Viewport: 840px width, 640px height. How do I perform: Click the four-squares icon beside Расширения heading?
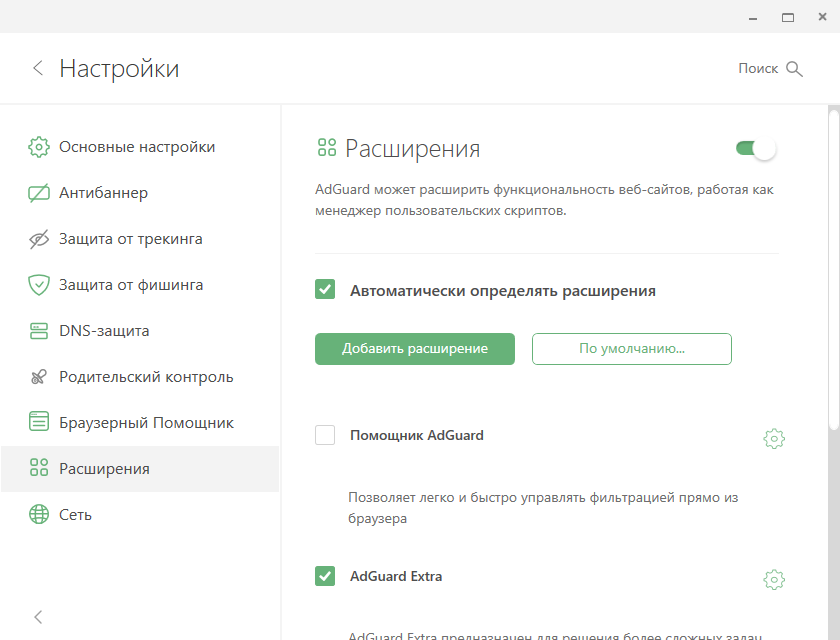click(x=327, y=147)
